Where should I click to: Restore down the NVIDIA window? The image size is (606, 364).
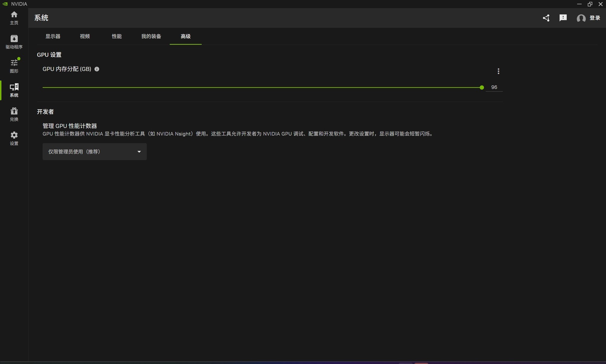pos(590,4)
